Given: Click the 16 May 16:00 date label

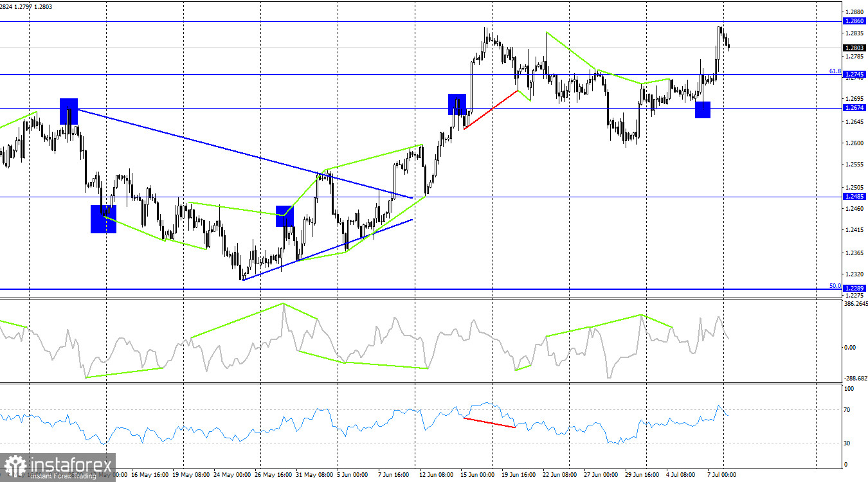Looking at the screenshot, I should 149,474.
